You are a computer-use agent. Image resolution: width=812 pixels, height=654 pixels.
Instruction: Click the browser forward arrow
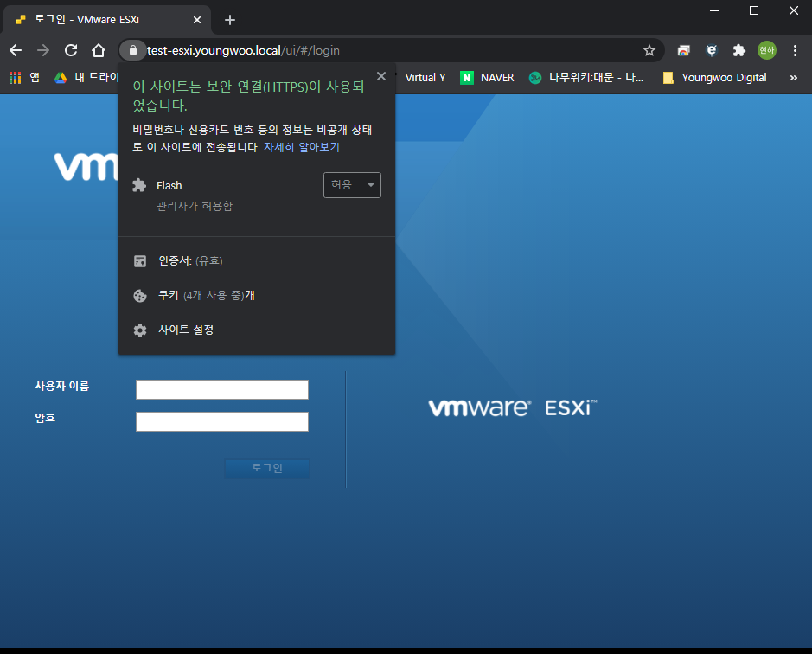(x=43, y=50)
